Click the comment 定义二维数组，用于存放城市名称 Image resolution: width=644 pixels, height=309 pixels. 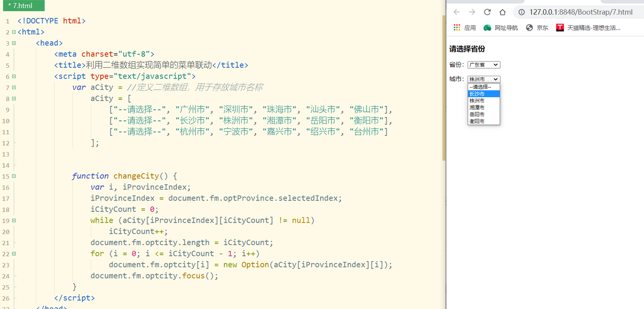pos(201,87)
